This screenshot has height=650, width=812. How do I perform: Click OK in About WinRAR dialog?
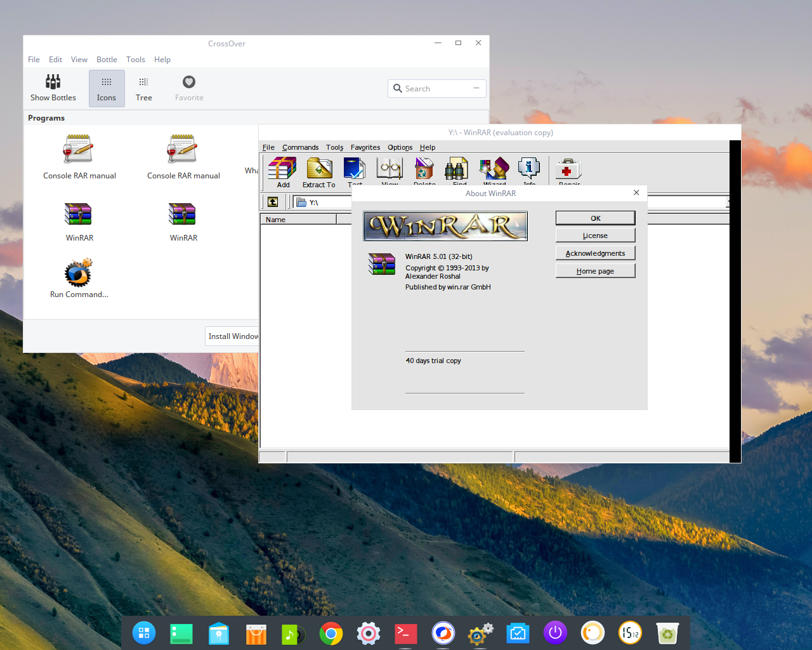point(596,218)
